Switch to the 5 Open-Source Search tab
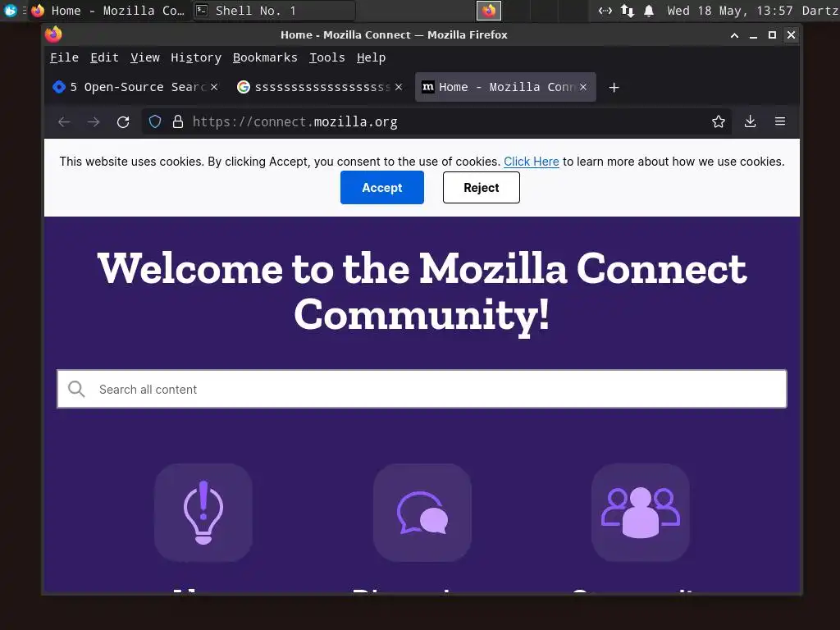 (x=136, y=87)
